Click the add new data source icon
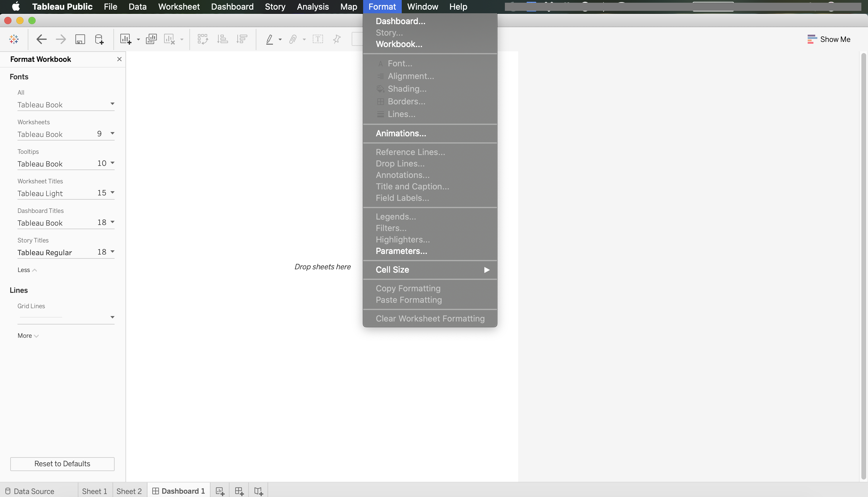 (x=99, y=39)
